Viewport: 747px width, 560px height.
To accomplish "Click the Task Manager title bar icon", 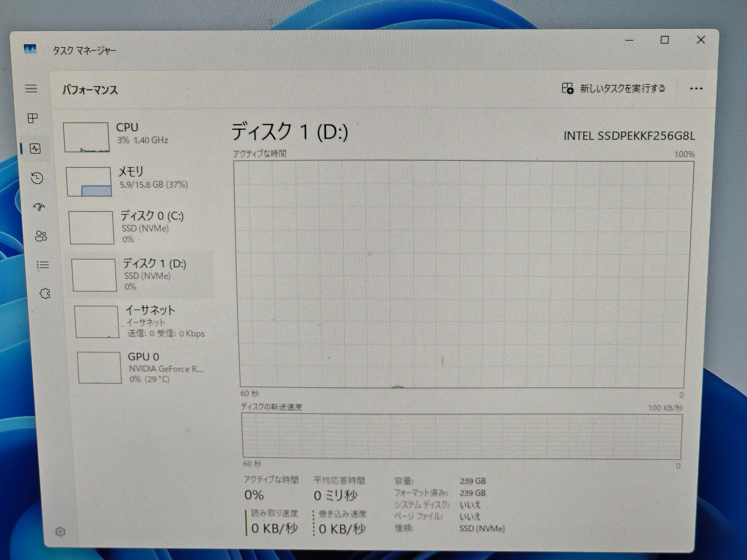I will tap(30, 49).
